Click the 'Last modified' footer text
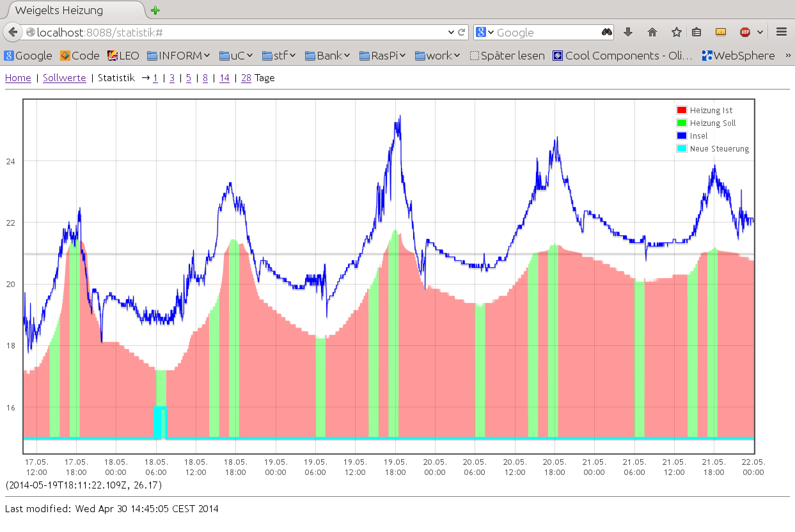795x532 pixels. tap(112, 509)
